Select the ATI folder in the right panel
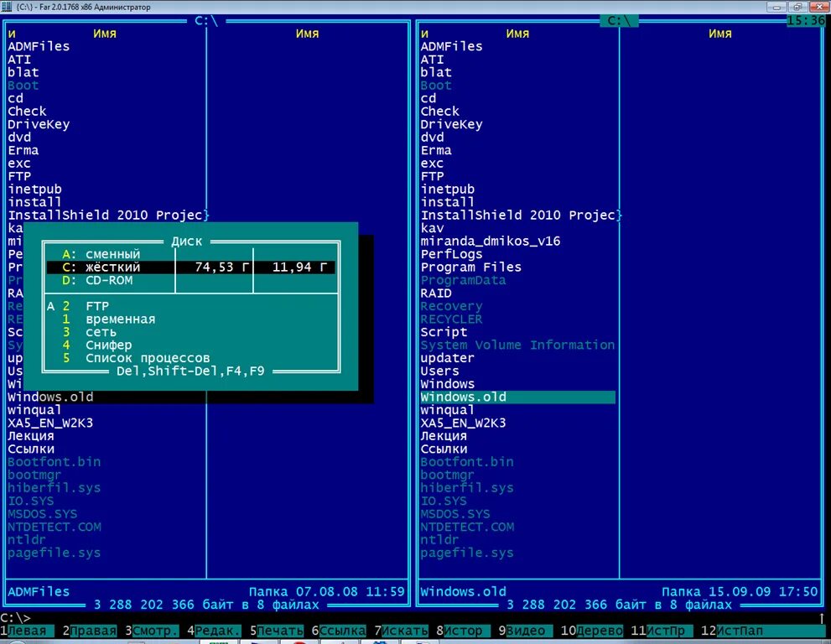This screenshot has width=831, height=644. click(432, 60)
